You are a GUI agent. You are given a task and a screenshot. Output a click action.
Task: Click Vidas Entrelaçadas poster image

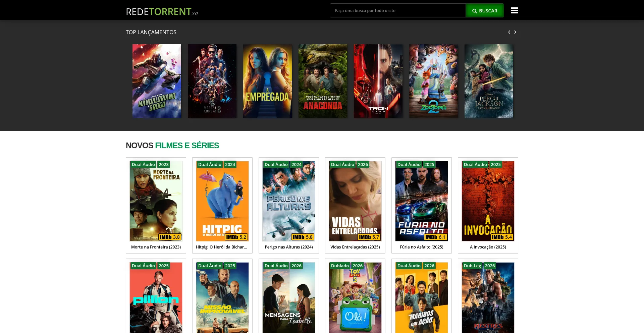[x=355, y=201]
